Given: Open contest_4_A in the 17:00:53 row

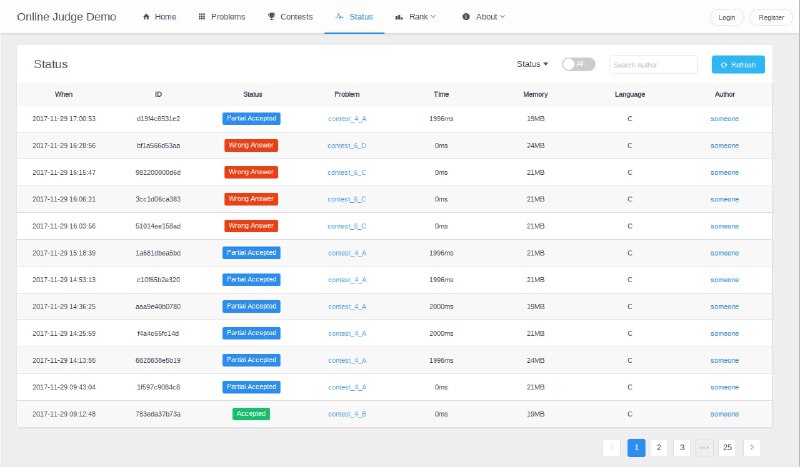Looking at the screenshot, I should pyautogui.click(x=347, y=119).
